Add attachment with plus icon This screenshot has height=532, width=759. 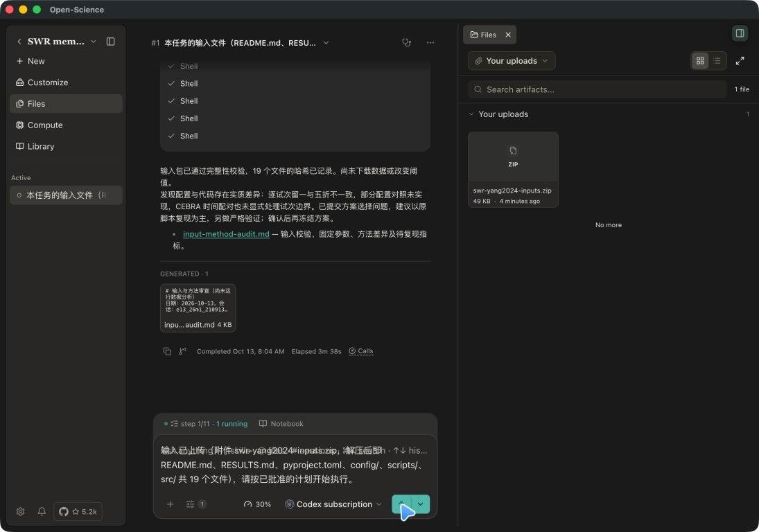[170, 504]
